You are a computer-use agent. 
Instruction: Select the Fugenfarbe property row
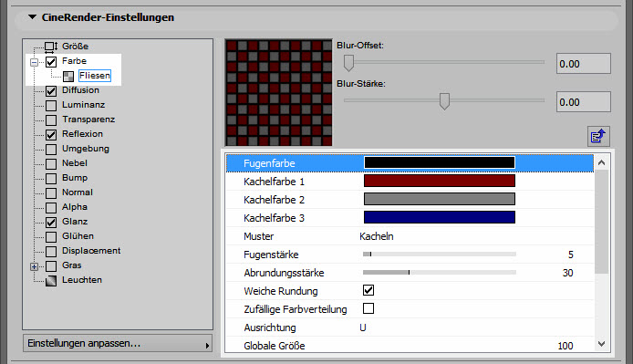click(x=410, y=163)
